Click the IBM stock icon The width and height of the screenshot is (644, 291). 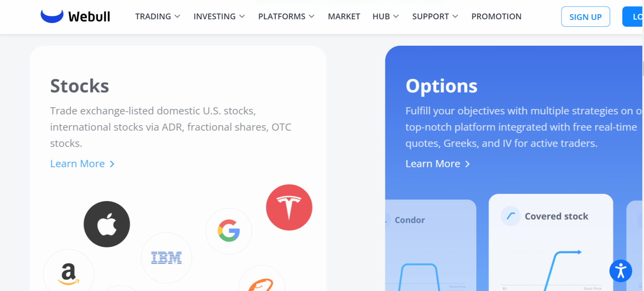166,258
